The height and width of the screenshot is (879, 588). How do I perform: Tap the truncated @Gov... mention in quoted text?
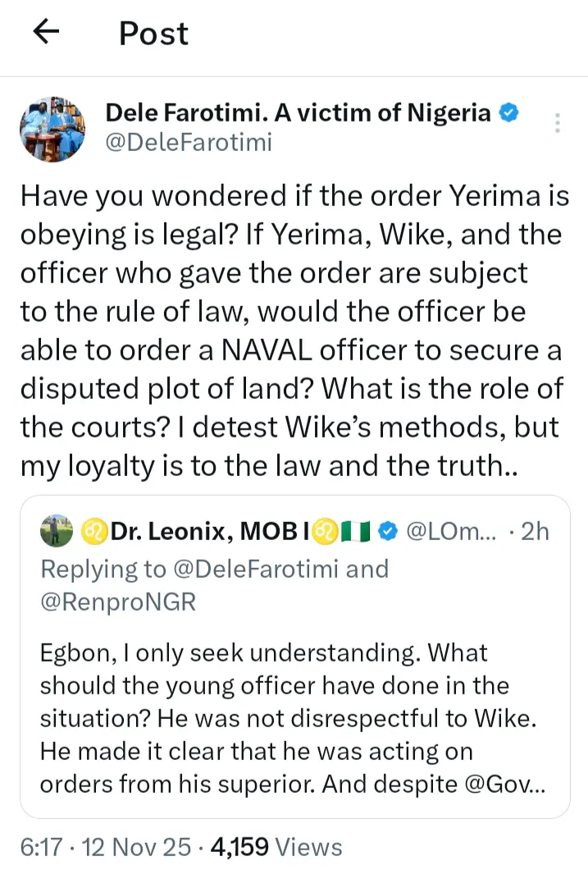pos(517,785)
